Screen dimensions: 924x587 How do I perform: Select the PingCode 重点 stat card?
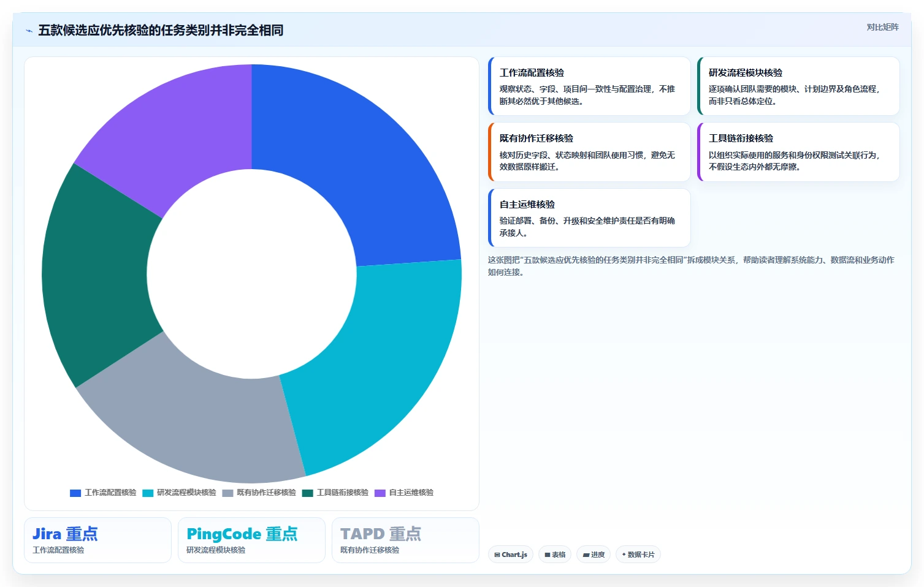(x=251, y=540)
